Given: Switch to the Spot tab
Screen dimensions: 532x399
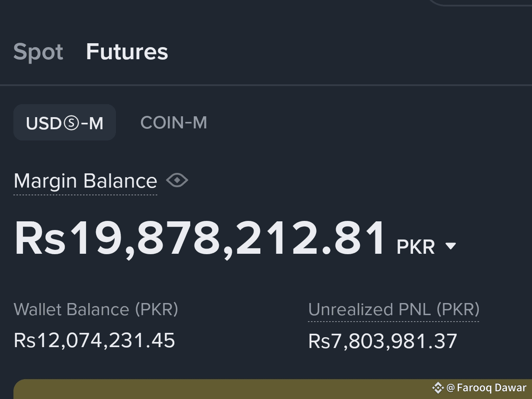Looking at the screenshot, I should 38,52.
